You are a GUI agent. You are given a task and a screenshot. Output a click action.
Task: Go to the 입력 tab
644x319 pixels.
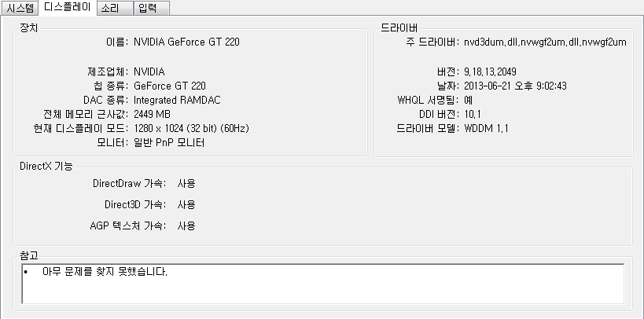[x=146, y=9]
